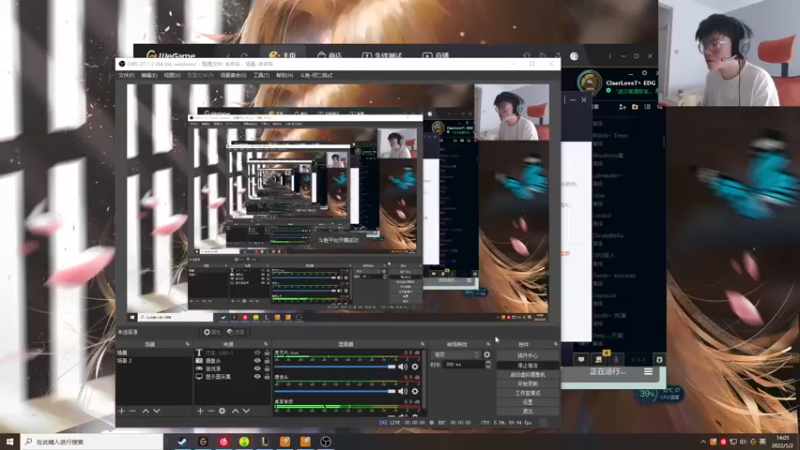
Task: Remove the selected source with the minus icon
Action: click(x=211, y=411)
